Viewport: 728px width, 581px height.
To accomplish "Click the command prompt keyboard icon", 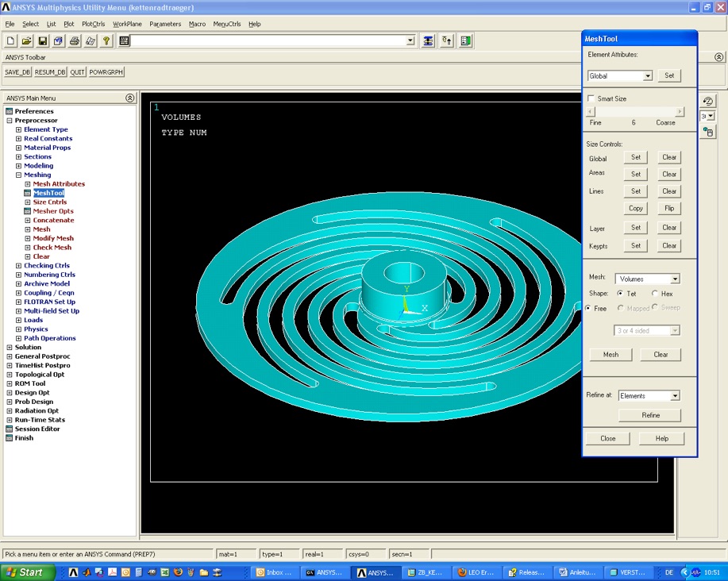I will pos(124,40).
